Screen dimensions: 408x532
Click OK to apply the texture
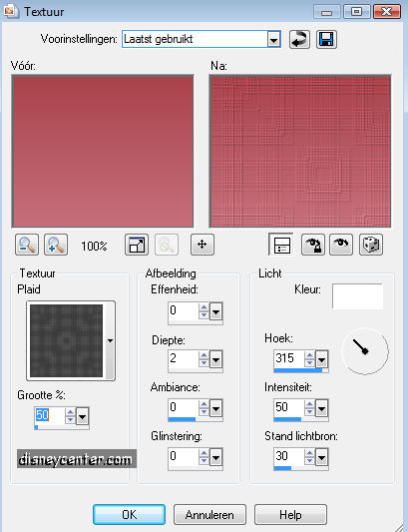(x=130, y=515)
